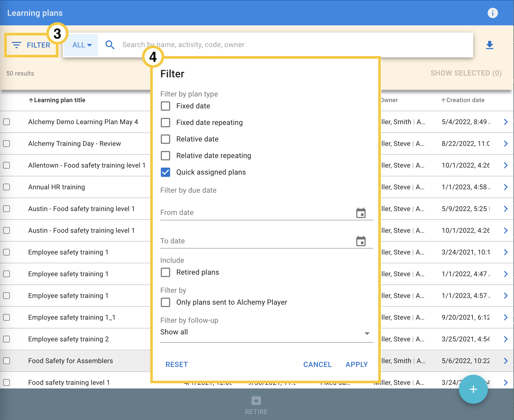Tick the Retired plans checkbox
This screenshot has width=514, height=420.
pos(165,272)
